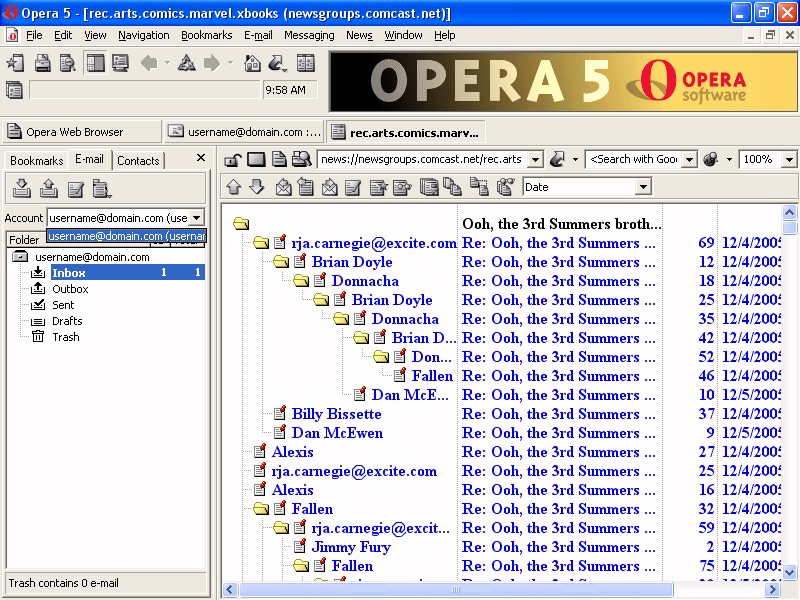Toggle the hotlist panel button
Viewport: 800px width, 600px height.
click(95, 63)
